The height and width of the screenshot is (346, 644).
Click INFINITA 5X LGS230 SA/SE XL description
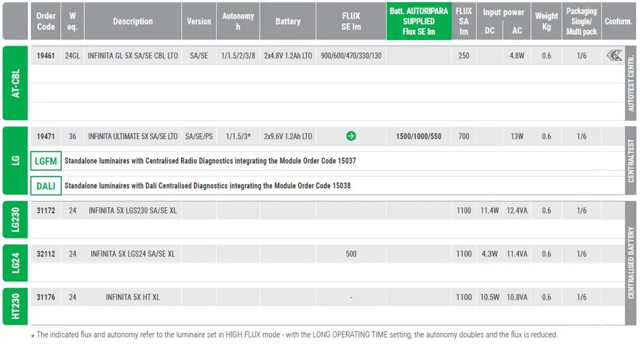pyautogui.click(x=133, y=211)
